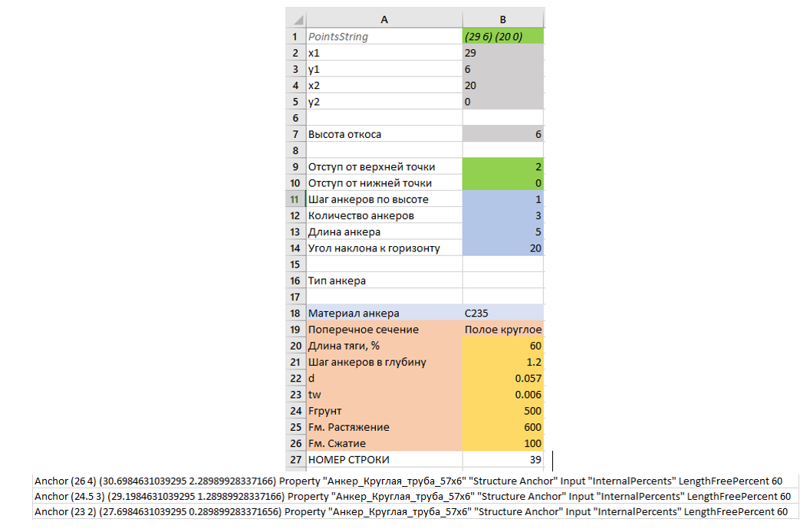810x532 pixels.
Task: Click the Anchor (24.5 3) output line
Action: pyautogui.click(x=413, y=497)
